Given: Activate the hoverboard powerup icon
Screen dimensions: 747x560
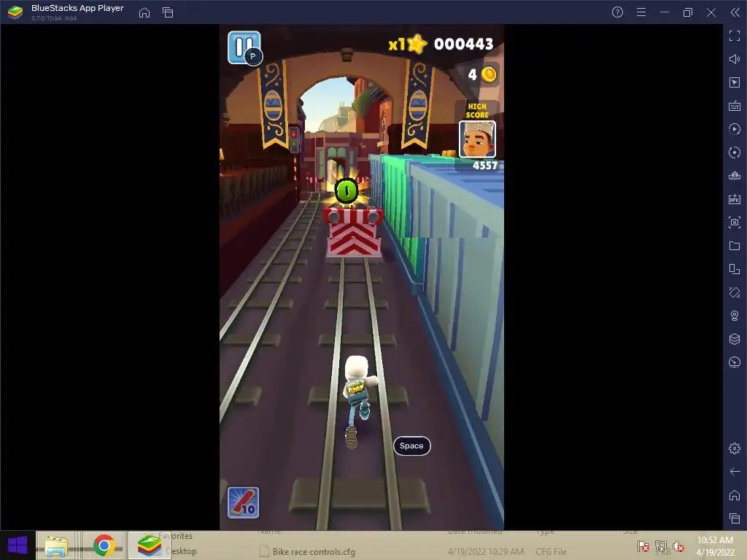Looking at the screenshot, I should pos(243,502).
